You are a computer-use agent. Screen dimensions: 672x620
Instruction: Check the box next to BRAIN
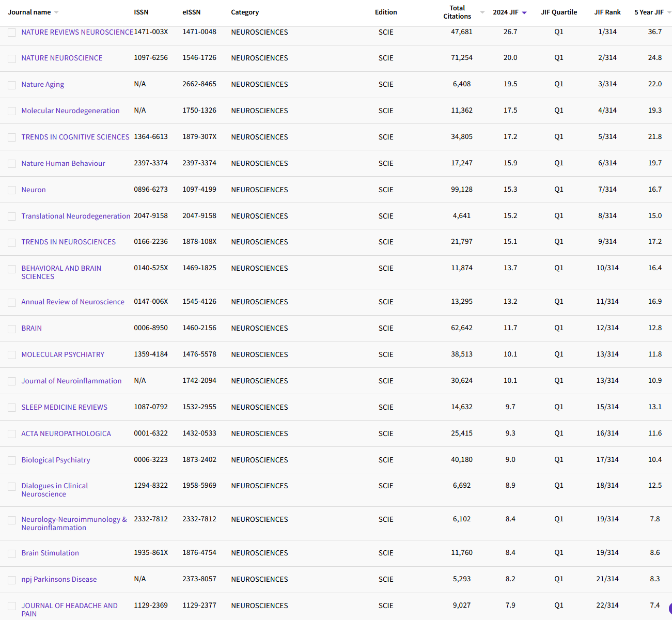click(12, 329)
